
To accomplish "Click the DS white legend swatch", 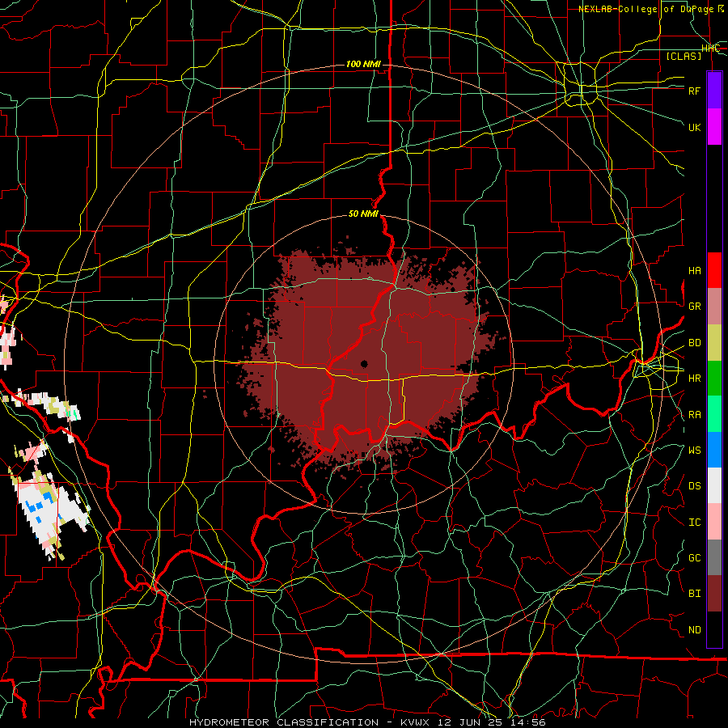I will (714, 485).
